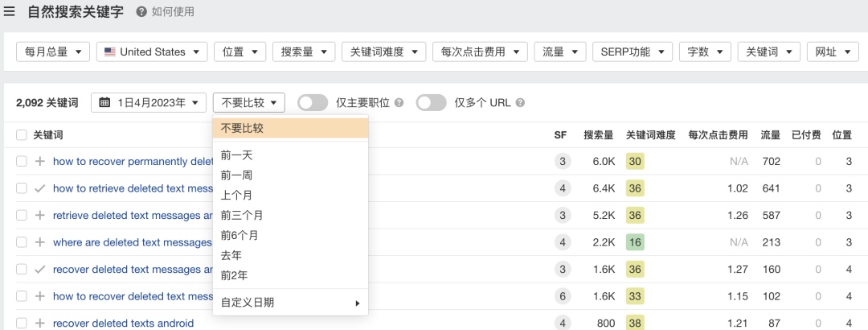Image resolution: width=868 pixels, height=330 pixels.
Task: Sort by 位置 column header
Action: click(x=842, y=134)
